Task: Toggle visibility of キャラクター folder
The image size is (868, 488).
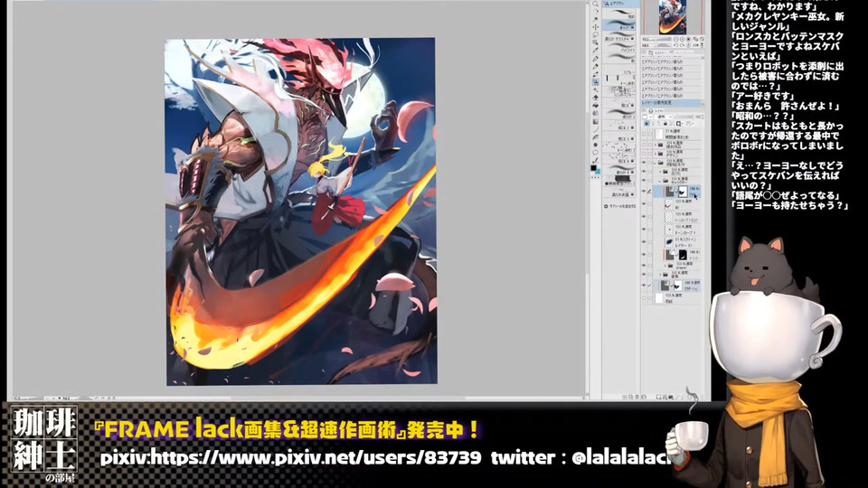Action: [x=644, y=181]
